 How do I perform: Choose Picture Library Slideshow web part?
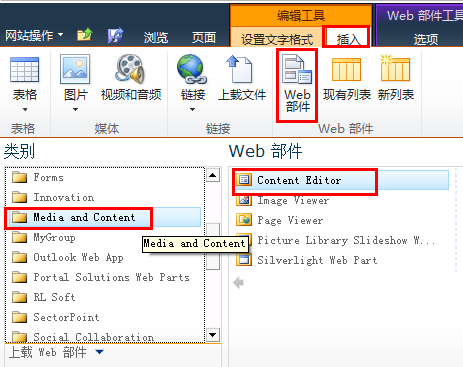coord(346,240)
